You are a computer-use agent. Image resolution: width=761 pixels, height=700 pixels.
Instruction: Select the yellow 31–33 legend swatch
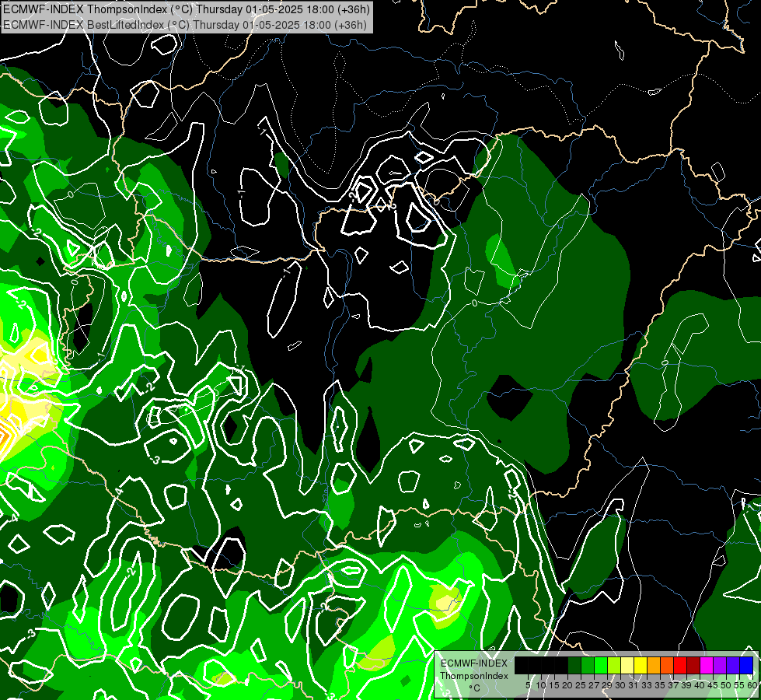(x=641, y=665)
